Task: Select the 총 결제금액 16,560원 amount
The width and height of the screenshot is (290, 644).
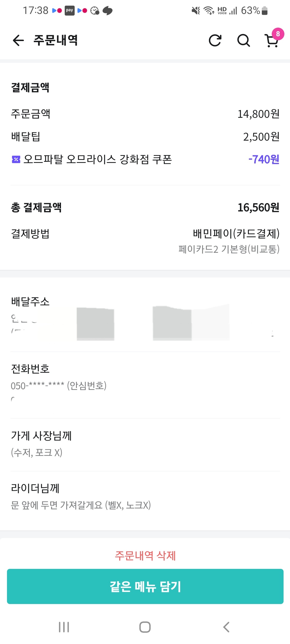Action: (258, 207)
